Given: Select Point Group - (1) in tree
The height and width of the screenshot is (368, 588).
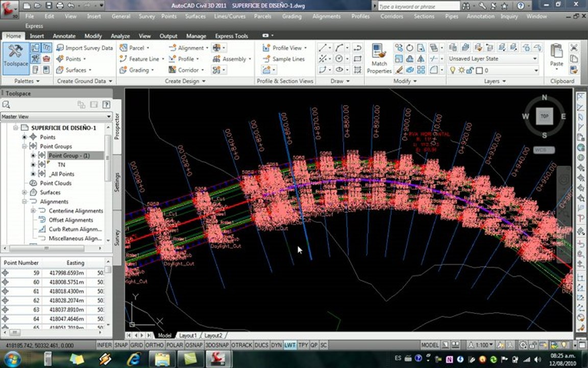Looking at the screenshot, I should 69,155.
